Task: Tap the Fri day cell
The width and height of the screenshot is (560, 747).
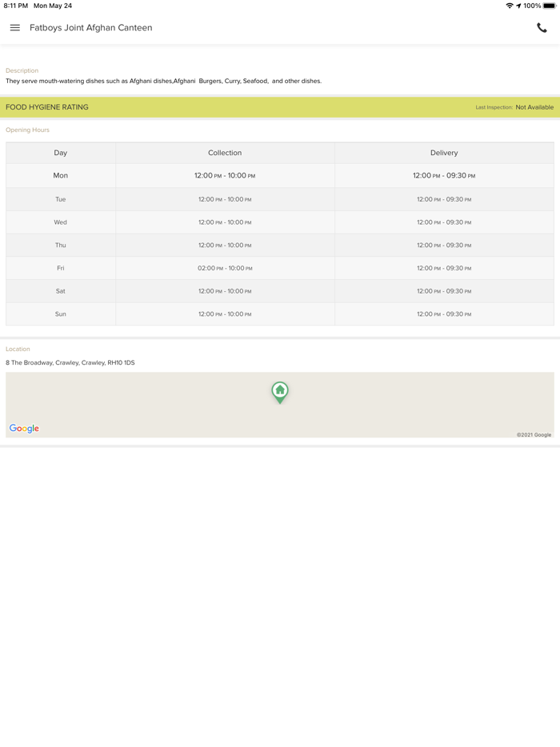Action: point(61,268)
